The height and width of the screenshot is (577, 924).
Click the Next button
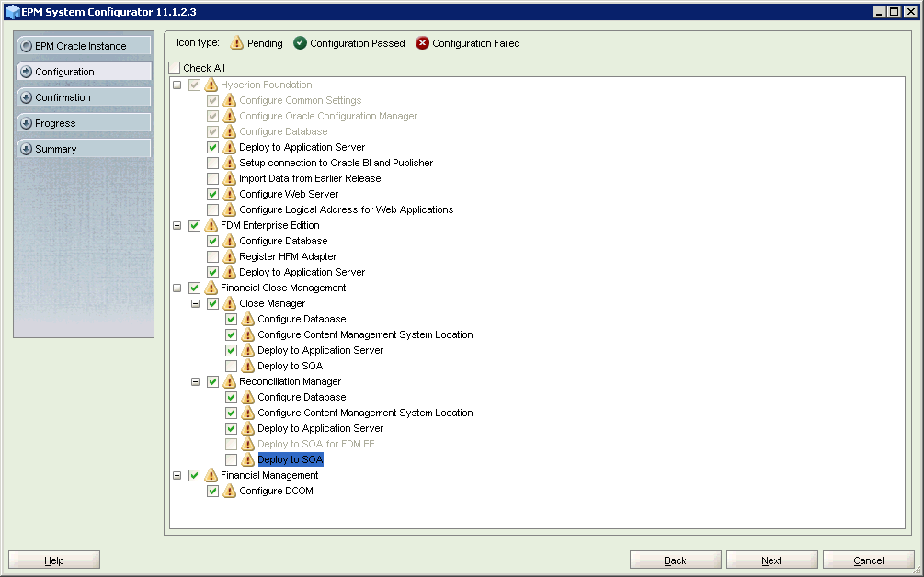click(772, 560)
